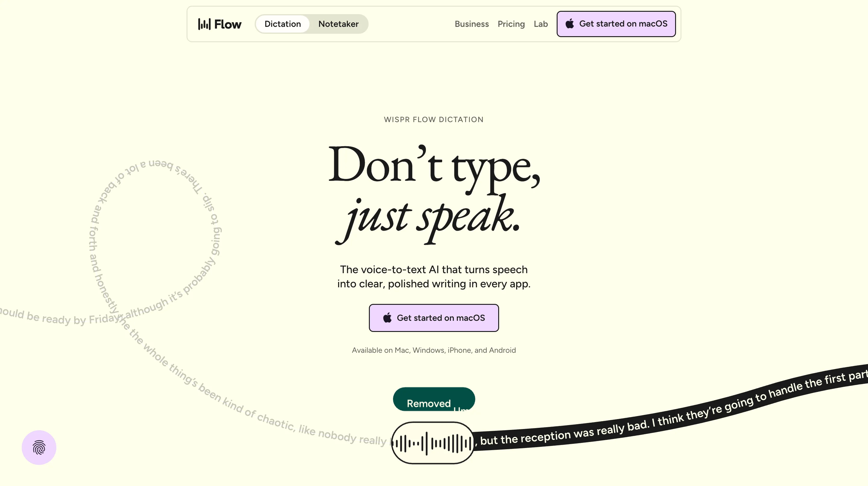Open the Business page
Screen dimensions: 868x486
click(x=471, y=24)
